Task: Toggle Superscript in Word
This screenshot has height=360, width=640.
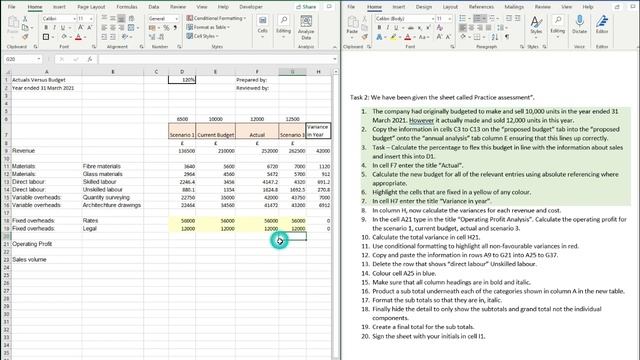Action: coord(428,27)
